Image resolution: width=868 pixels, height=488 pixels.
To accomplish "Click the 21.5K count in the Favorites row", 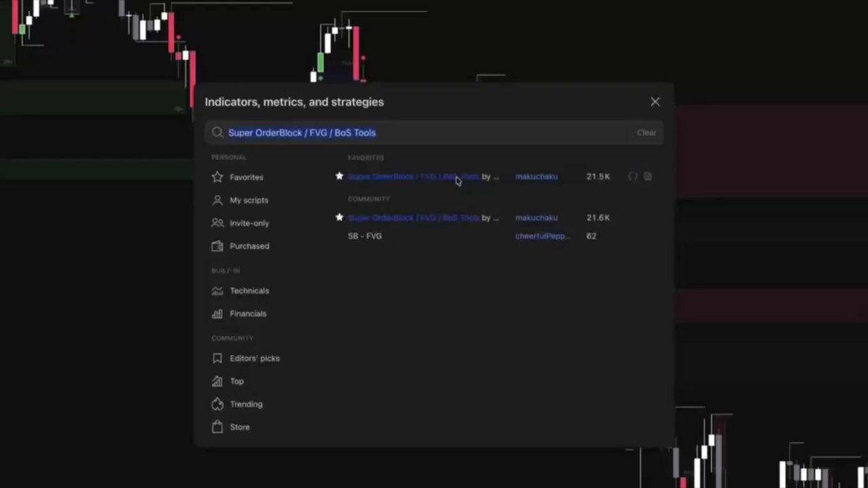I will click(598, 176).
